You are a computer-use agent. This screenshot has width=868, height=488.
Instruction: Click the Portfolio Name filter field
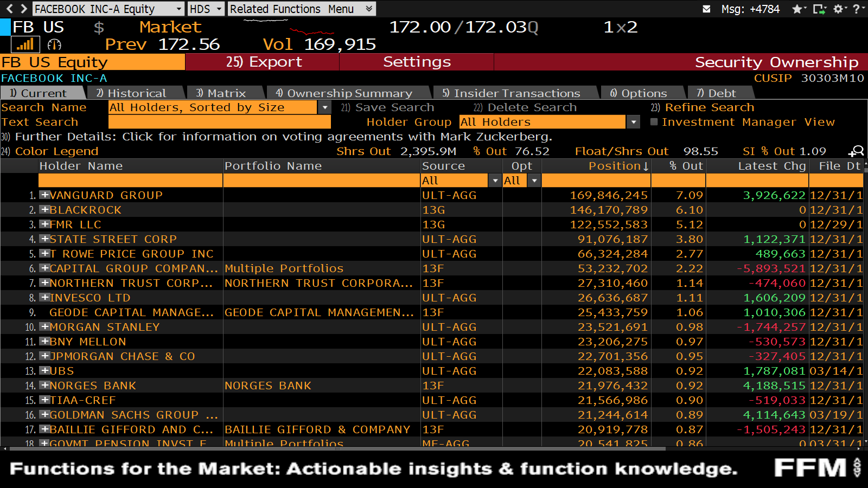[322, 181]
